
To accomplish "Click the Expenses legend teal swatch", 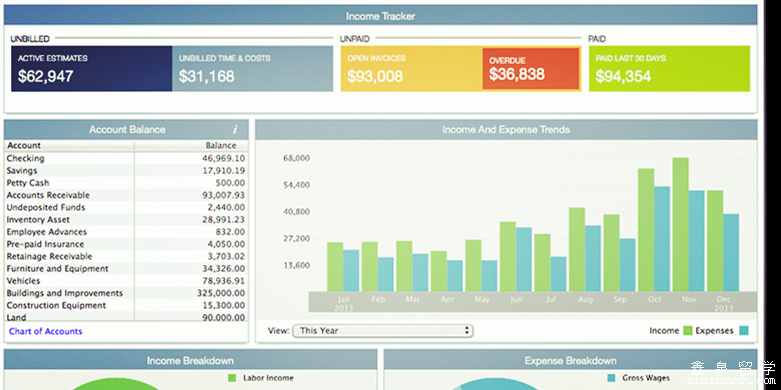I will tap(744, 331).
